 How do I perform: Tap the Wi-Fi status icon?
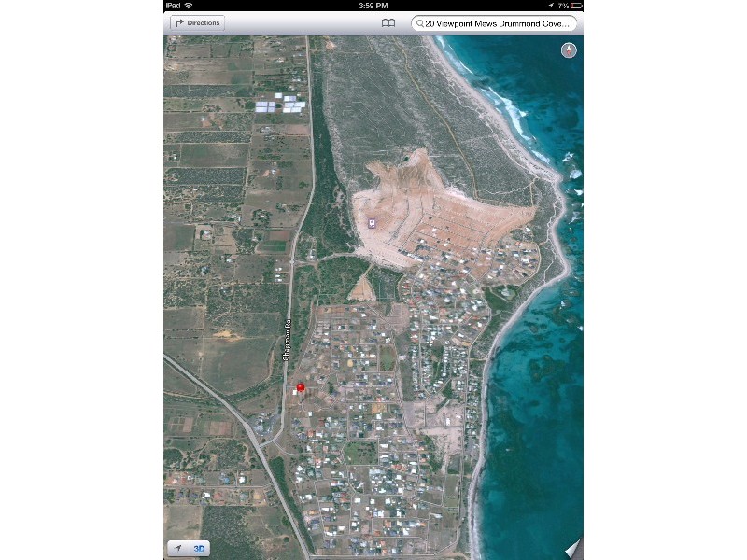[x=188, y=6]
